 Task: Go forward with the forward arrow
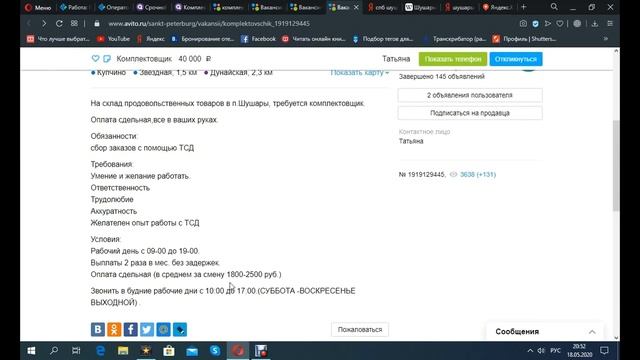pyautogui.click(x=44, y=24)
